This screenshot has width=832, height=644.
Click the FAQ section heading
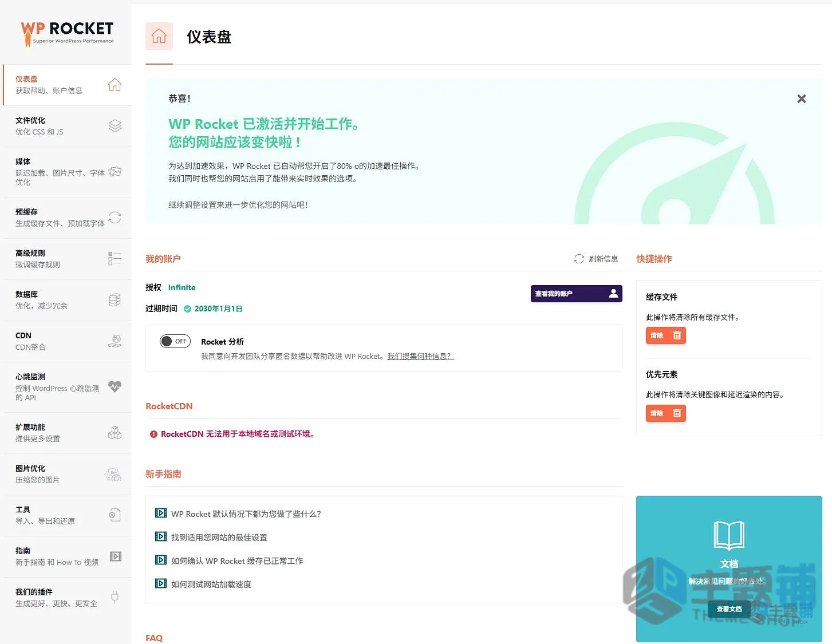tap(154, 638)
